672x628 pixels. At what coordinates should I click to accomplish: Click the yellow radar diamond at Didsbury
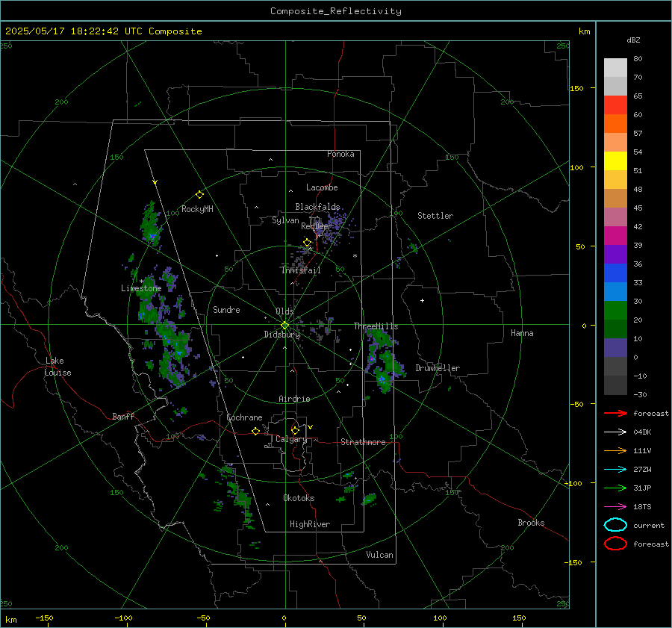(284, 326)
